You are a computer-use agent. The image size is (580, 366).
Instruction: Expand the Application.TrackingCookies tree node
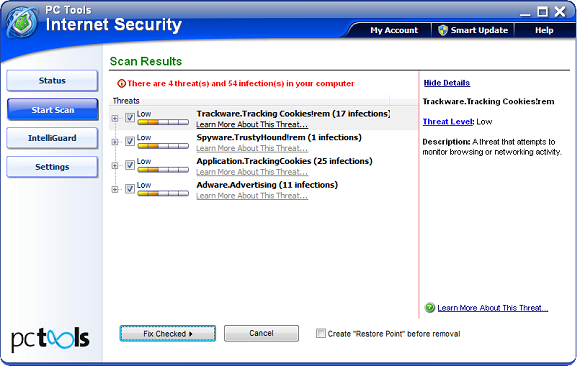115,166
